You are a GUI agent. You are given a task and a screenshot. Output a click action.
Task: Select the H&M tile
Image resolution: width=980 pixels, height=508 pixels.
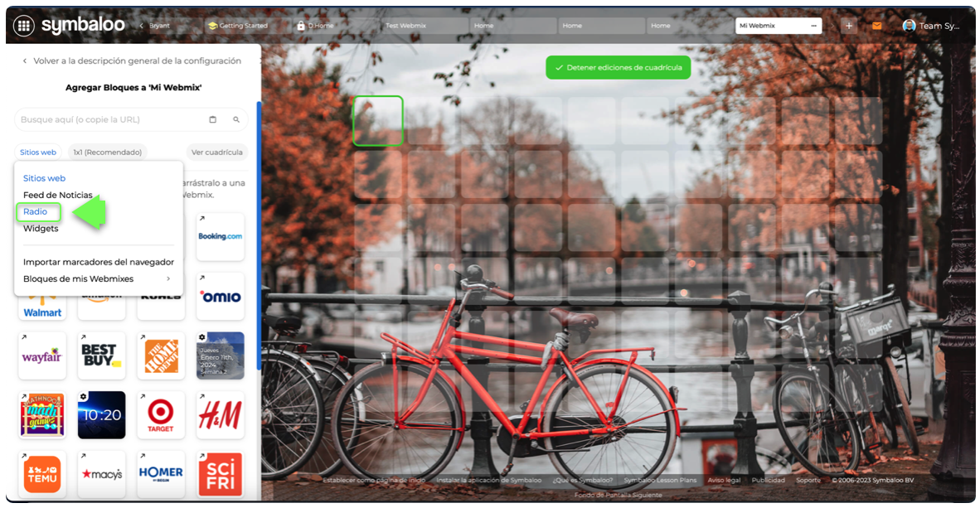tap(220, 415)
